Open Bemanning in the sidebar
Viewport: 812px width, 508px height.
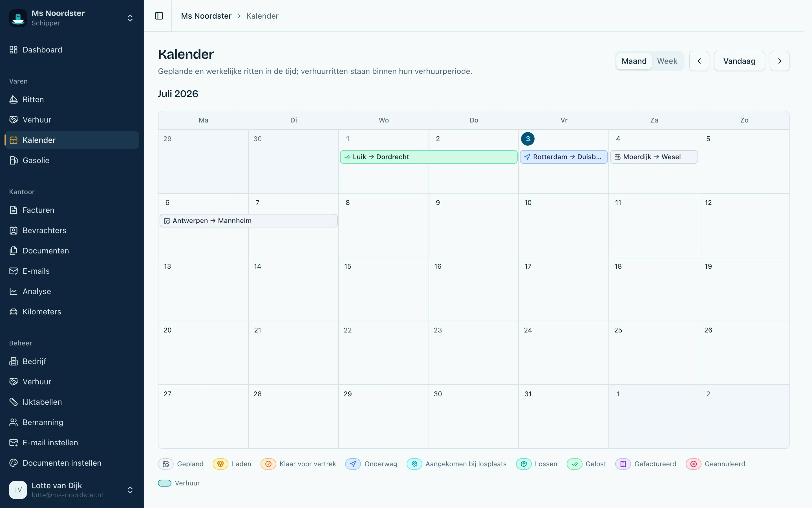click(72, 422)
